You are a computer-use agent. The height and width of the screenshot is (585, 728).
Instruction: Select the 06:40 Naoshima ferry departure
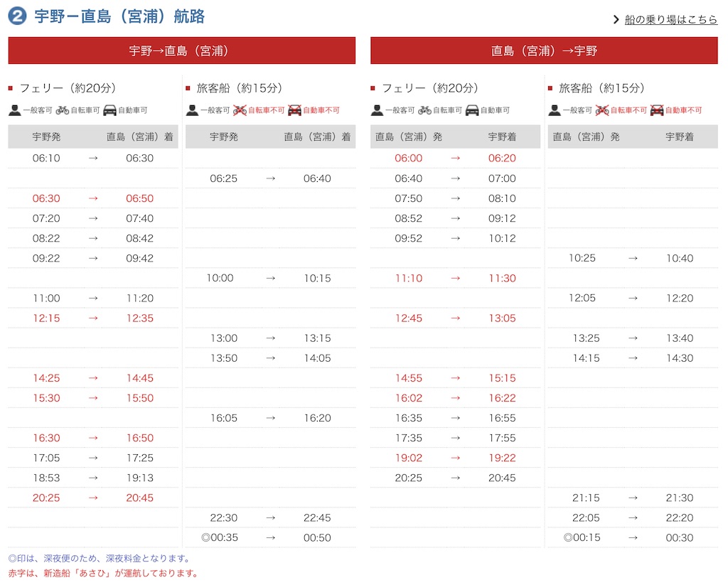pos(409,178)
